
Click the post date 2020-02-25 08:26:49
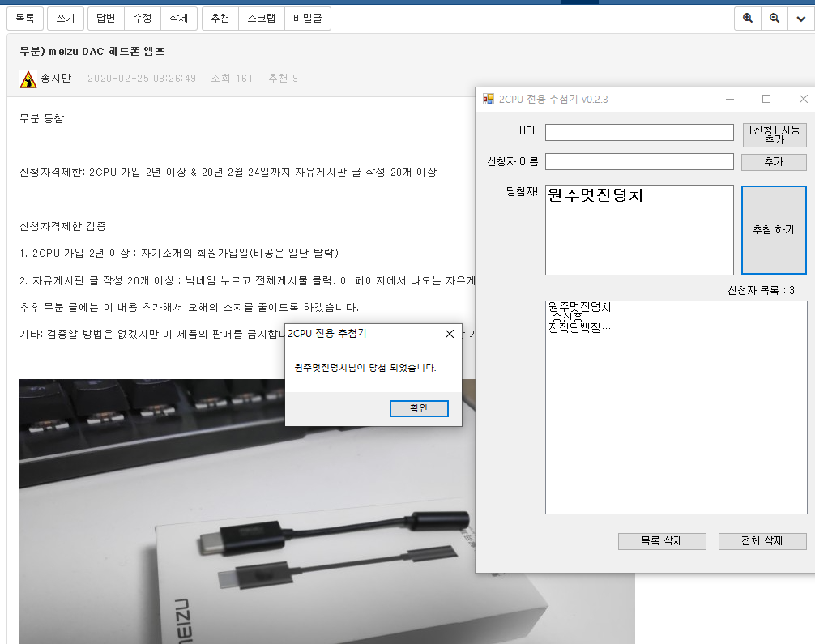142,79
